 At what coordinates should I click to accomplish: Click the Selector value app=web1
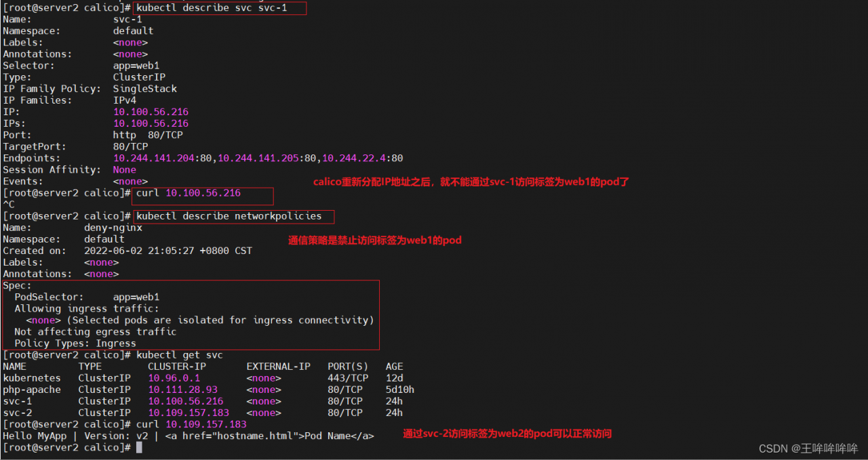coord(136,66)
